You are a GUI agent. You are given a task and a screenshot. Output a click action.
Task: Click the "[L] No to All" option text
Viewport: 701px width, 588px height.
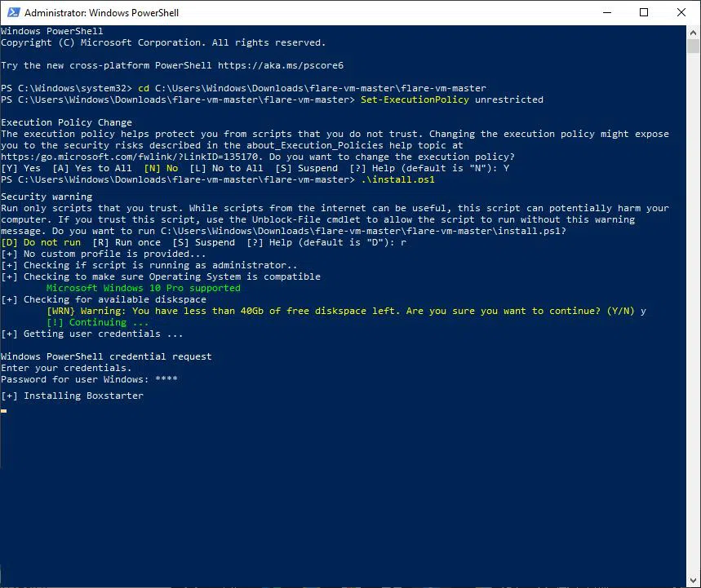click(226, 168)
